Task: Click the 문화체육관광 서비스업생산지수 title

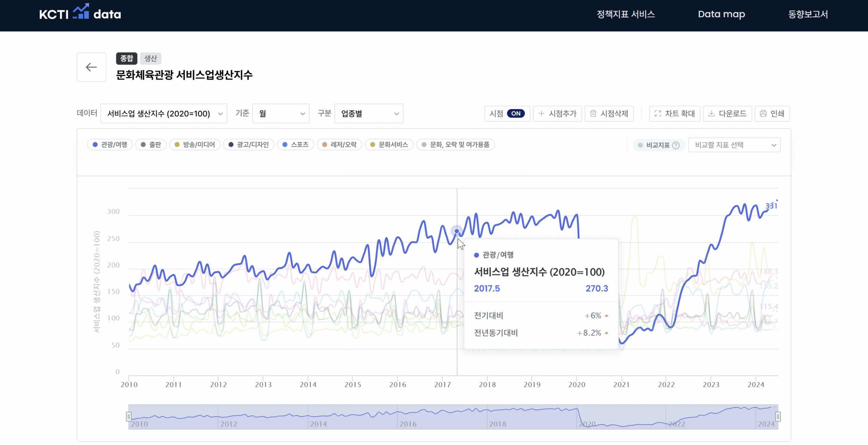Action: click(x=184, y=75)
